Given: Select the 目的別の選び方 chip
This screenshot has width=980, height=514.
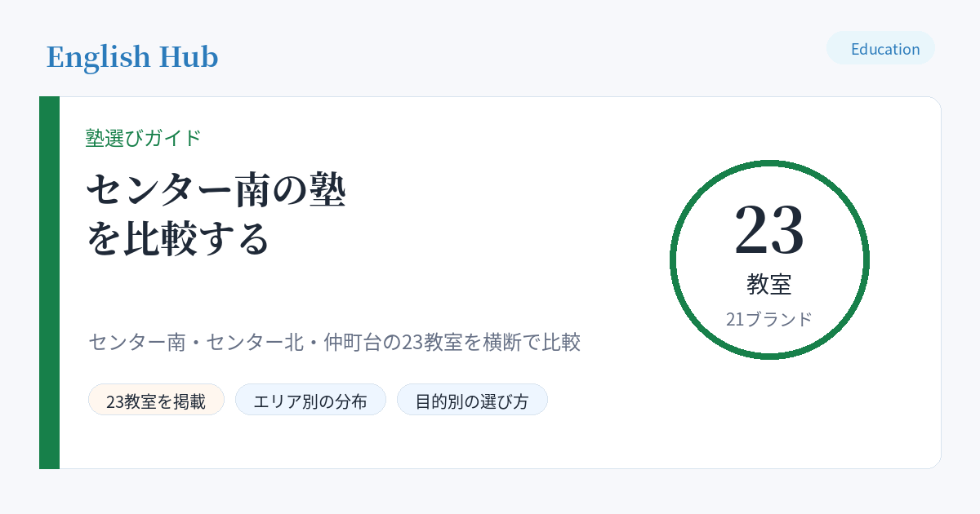Looking at the screenshot, I should (x=472, y=400).
